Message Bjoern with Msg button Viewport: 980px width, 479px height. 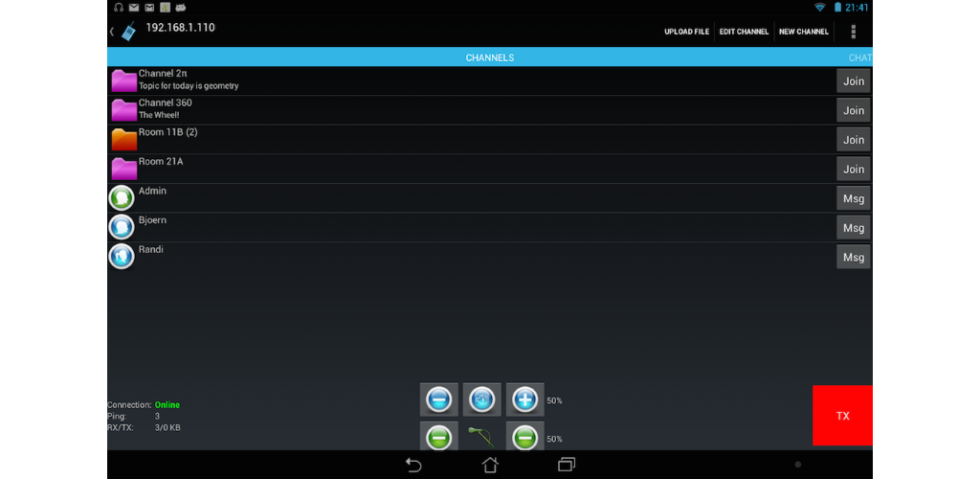tap(854, 228)
